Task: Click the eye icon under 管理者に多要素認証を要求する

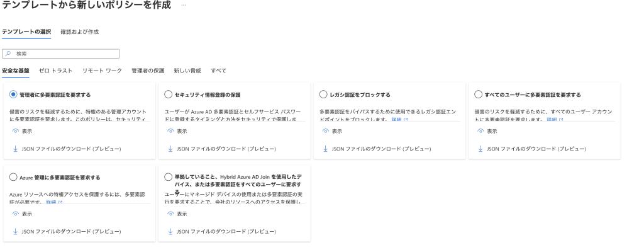Action: click(x=16, y=131)
